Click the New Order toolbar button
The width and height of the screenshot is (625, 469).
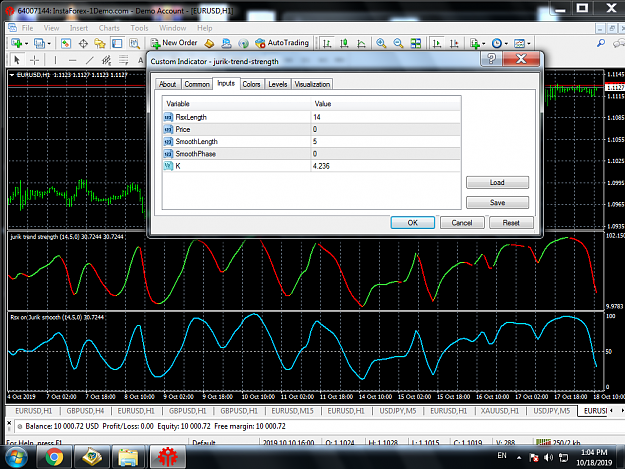[174, 43]
